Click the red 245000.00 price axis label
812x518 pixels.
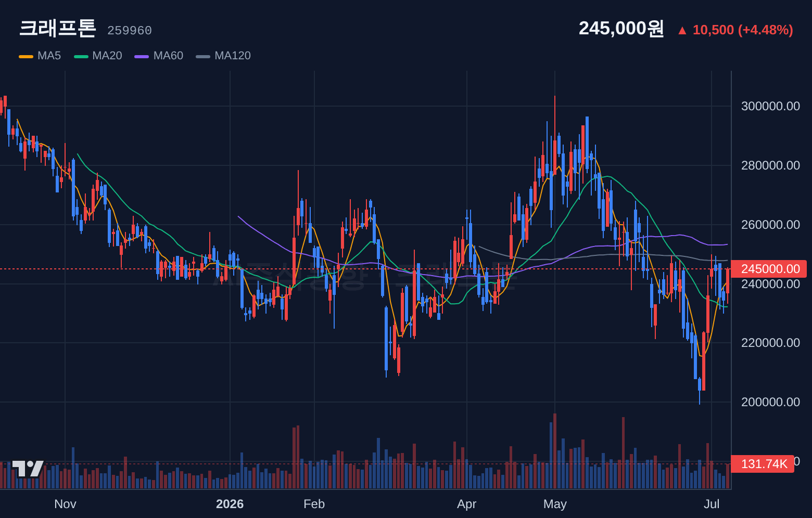click(769, 269)
